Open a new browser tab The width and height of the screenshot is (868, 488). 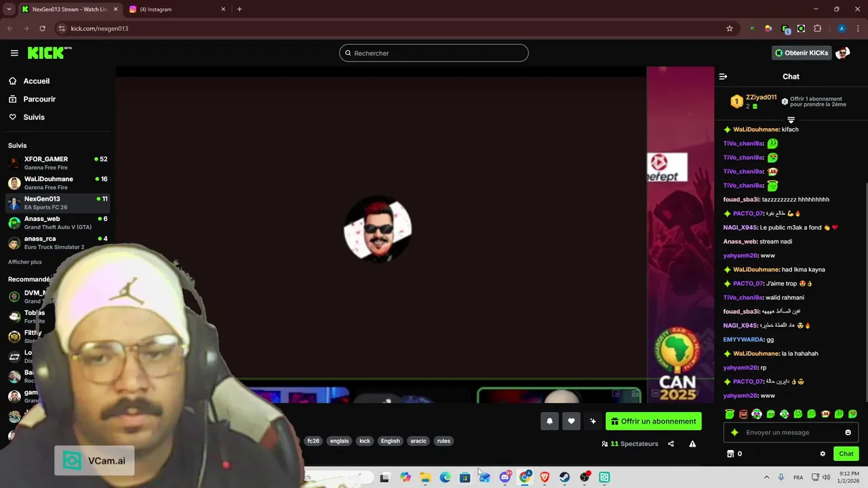(x=239, y=9)
